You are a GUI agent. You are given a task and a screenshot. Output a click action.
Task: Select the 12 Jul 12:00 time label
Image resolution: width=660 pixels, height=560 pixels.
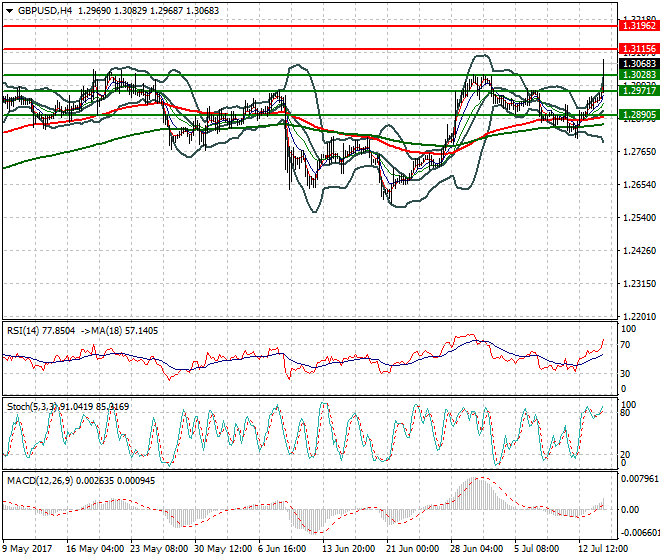(x=603, y=549)
